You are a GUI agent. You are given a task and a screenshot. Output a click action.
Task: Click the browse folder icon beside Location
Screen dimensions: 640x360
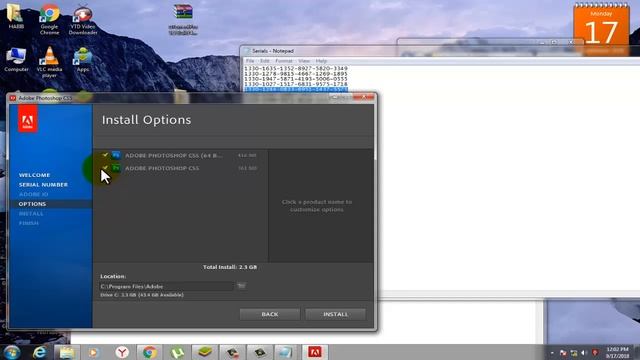coord(241,286)
